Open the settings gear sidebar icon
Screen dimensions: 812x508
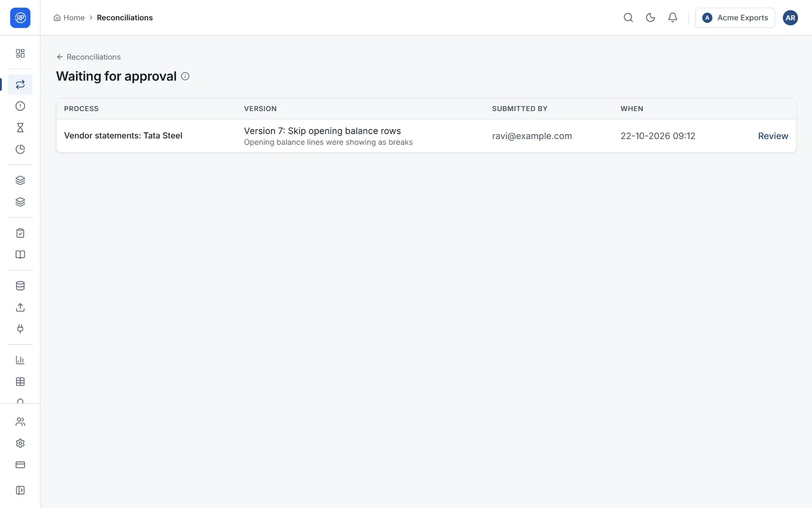pyautogui.click(x=20, y=443)
